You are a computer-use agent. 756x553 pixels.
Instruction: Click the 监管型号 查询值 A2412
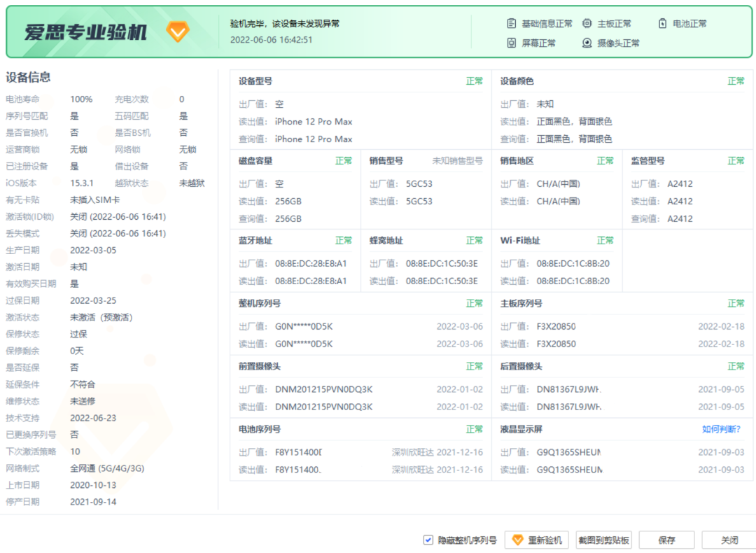(x=680, y=218)
